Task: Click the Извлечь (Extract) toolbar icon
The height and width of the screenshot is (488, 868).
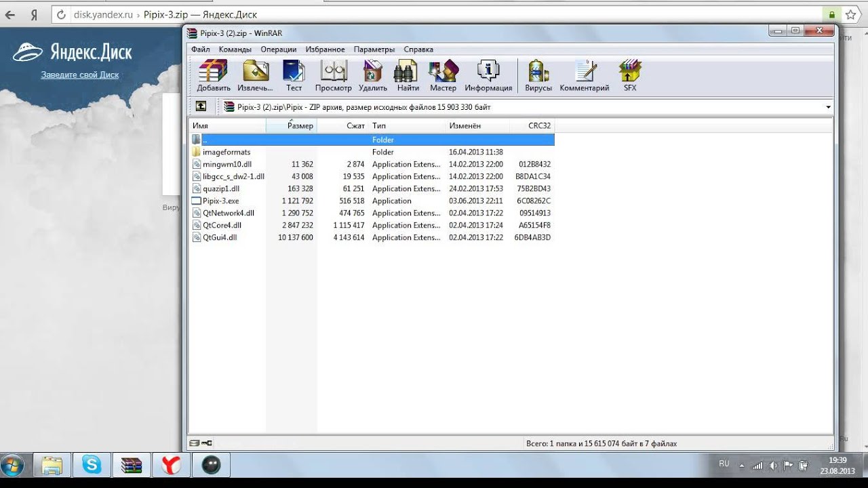Action: click(x=255, y=76)
